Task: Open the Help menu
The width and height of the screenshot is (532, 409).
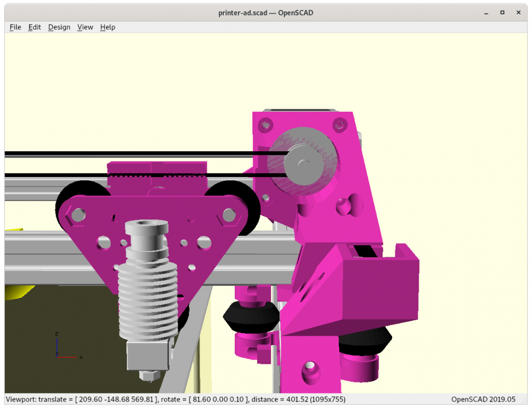Action: (108, 27)
